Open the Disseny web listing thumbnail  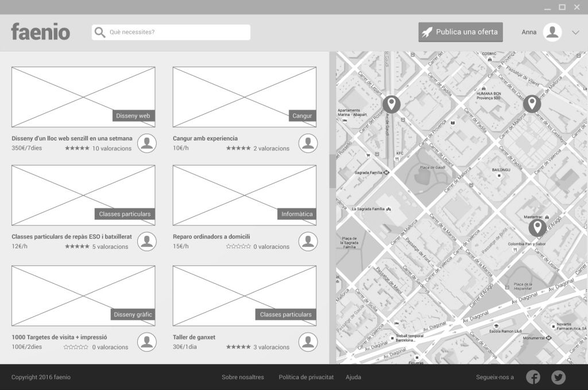(x=83, y=96)
